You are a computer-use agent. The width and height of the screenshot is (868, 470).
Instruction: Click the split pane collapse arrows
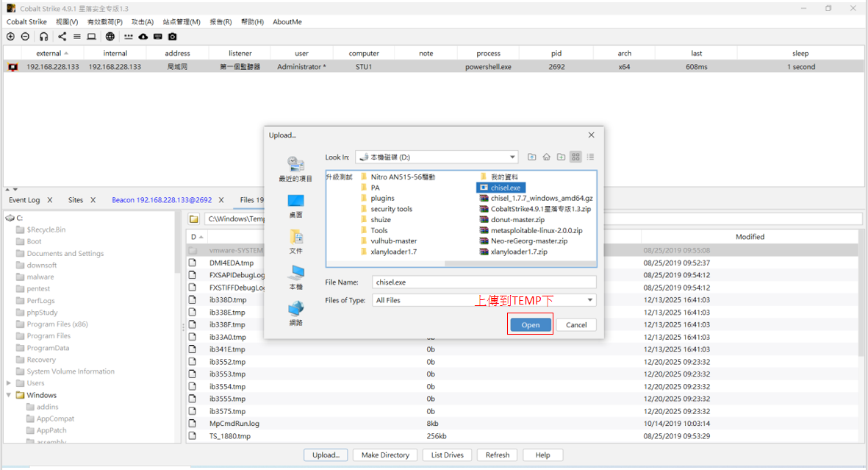pyautogui.click(x=12, y=189)
